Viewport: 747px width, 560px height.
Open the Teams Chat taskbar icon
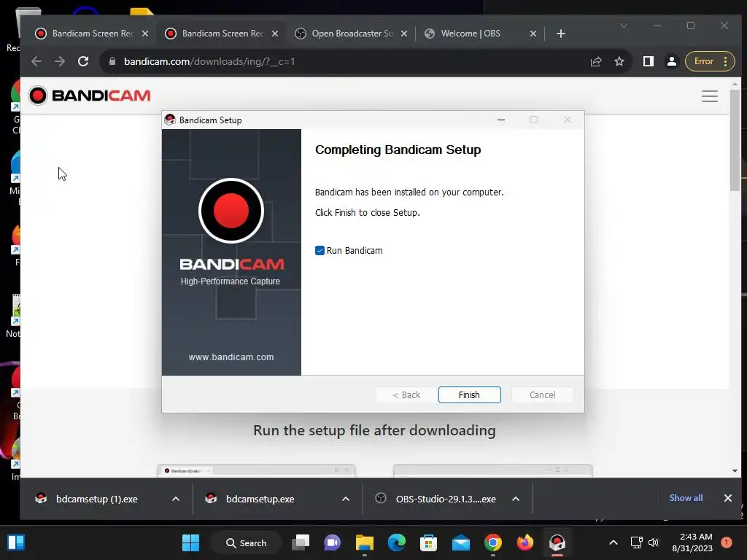(x=333, y=542)
